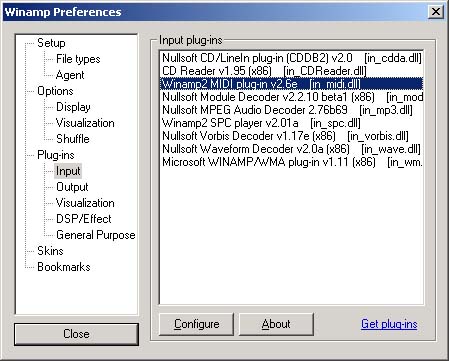Select Setup in the preferences tree

(x=51, y=43)
